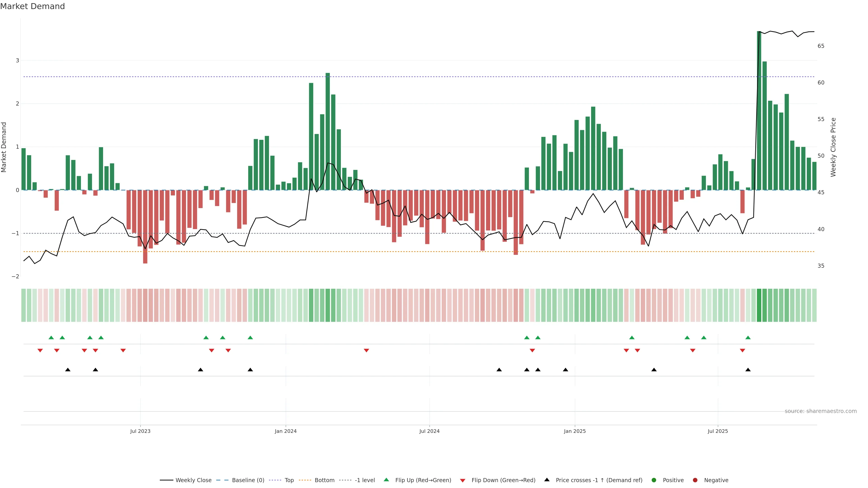This screenshot has height=488, width=868.
Task: Hide the -1 level legend entry
Action: [365, 480]
